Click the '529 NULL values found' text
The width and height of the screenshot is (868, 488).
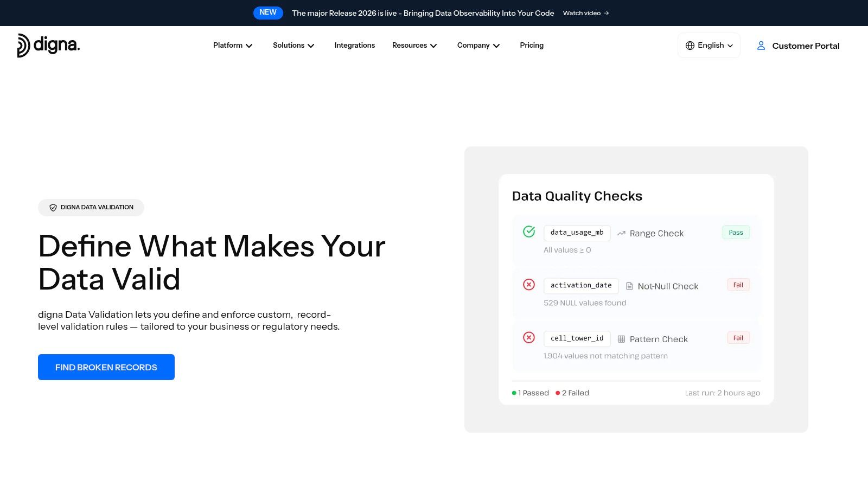(x=585, y=303)
